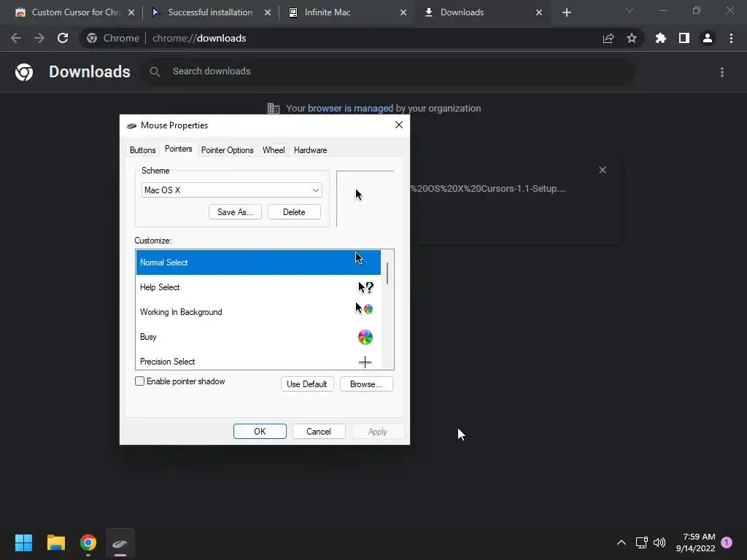Go forward in browser history

click(x=39, y=38)
